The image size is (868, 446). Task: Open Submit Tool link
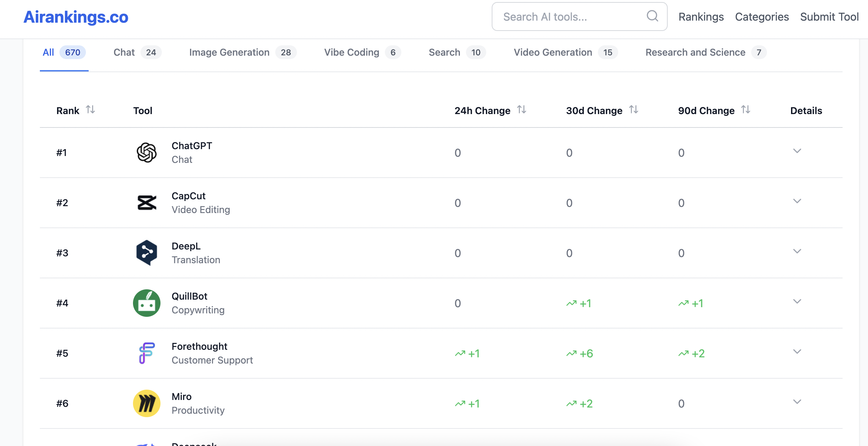829,17
